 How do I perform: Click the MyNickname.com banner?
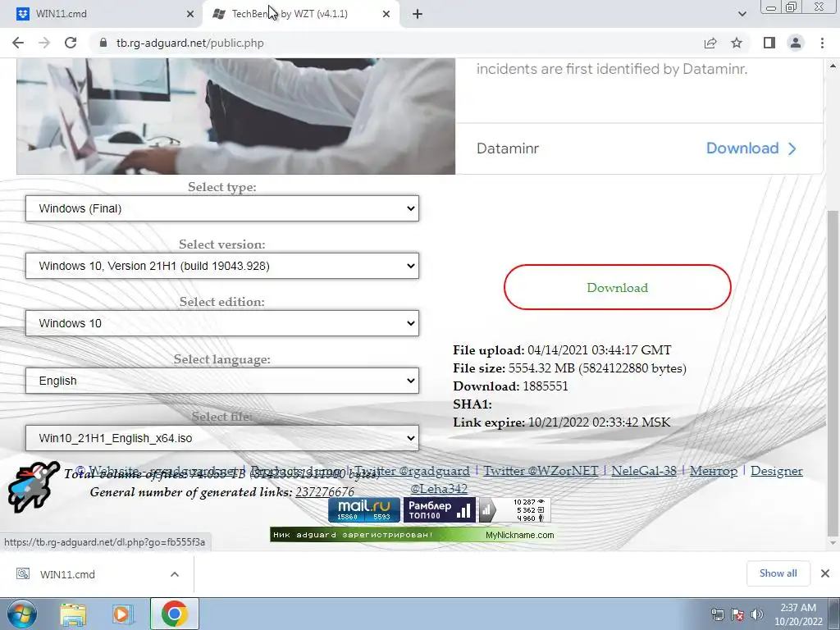click(x=413, y=535)
